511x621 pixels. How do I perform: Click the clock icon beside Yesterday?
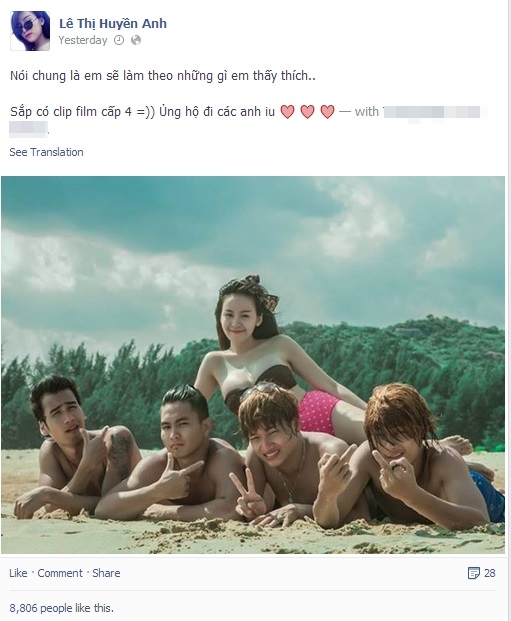tap(119, 40)
